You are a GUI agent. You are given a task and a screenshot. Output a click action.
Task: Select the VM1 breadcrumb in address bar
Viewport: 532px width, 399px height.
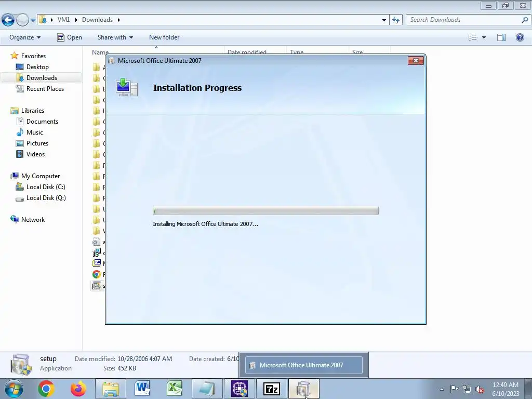(x=63, y=20)
